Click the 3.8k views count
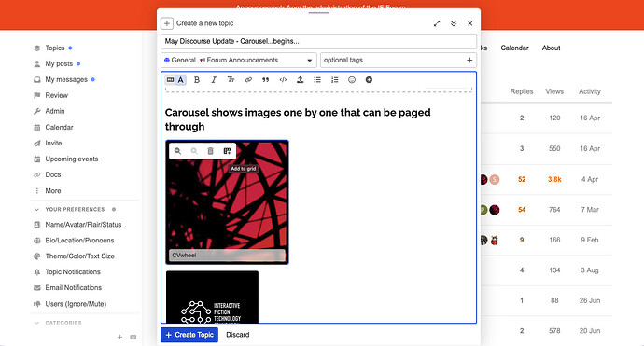 (554, 179)
